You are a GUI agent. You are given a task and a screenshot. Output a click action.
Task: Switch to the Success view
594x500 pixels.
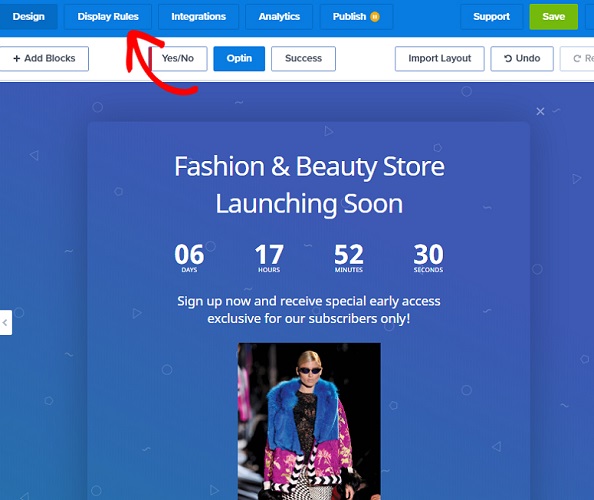(x=303, y=59)
